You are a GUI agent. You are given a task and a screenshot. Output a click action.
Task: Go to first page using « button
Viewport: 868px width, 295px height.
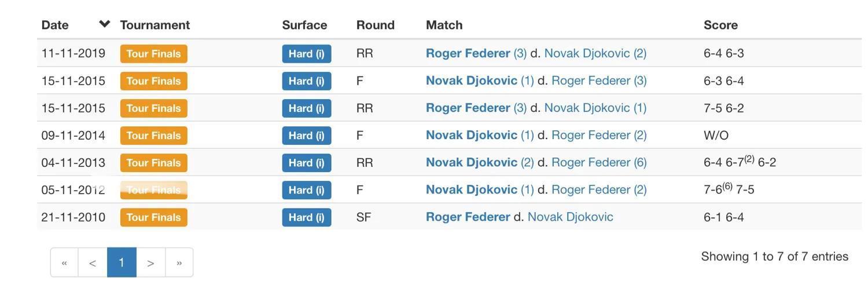[64, 263]
